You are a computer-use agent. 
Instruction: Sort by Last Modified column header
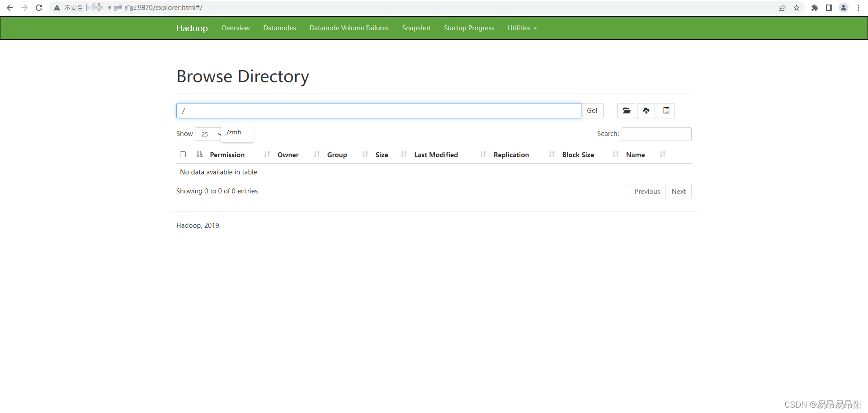436,155
